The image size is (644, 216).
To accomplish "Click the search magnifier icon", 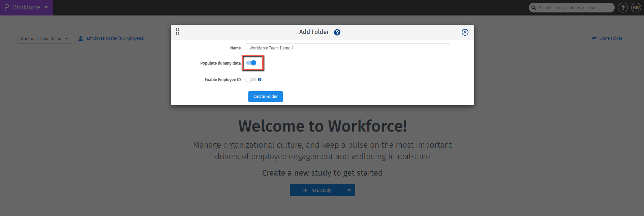I will (533, 7).
